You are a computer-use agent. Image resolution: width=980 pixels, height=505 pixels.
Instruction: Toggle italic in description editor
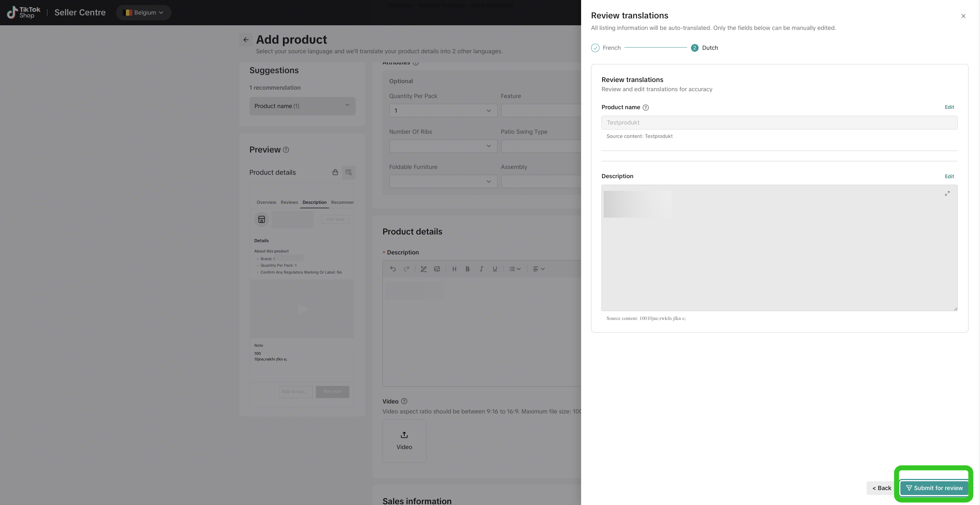pyautogui.click(x=481, y=269)
